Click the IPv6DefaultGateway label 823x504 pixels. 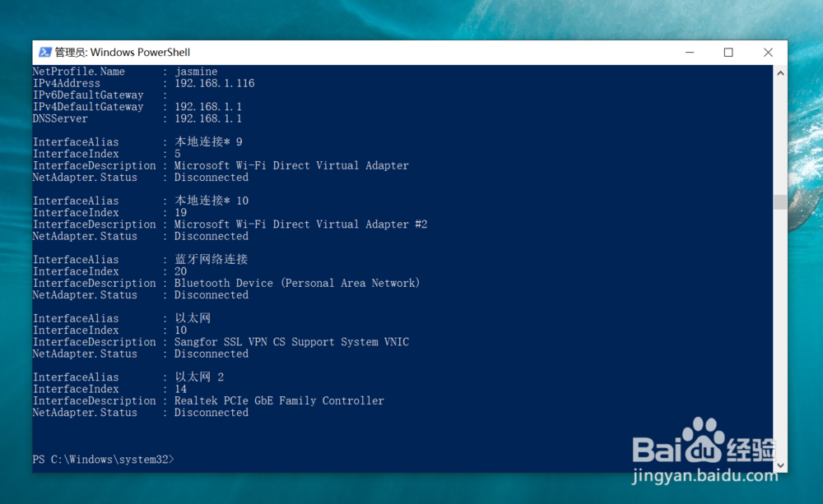pyautogui.click(x=88, y=95)
